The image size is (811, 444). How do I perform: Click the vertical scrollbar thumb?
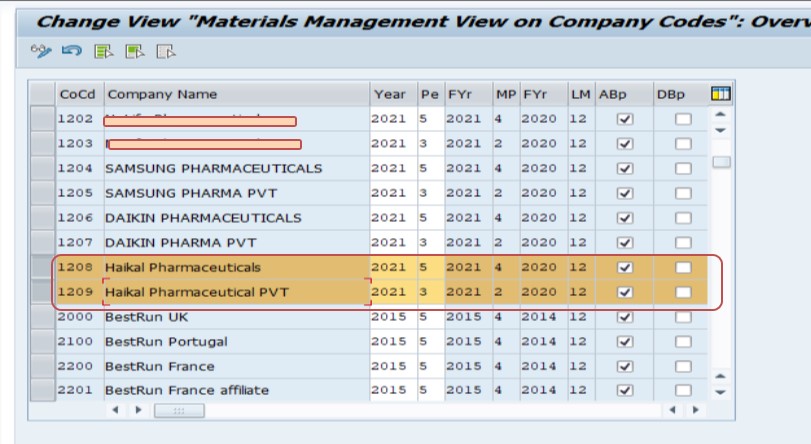tap(721, 162)
